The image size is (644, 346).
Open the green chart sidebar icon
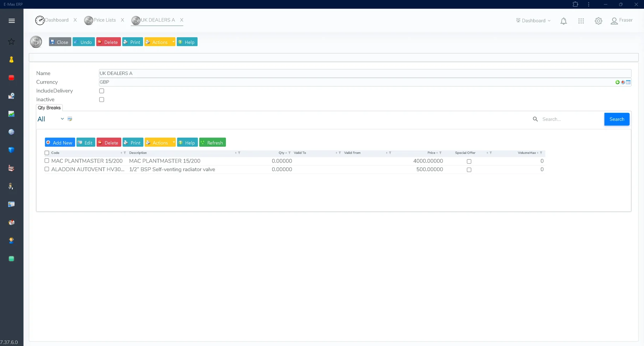(11, 114)
